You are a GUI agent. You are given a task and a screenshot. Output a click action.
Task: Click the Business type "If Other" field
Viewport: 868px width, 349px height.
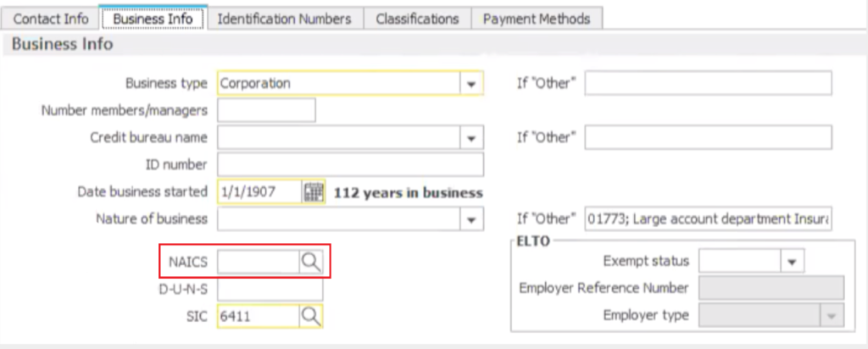coord(708,84)
